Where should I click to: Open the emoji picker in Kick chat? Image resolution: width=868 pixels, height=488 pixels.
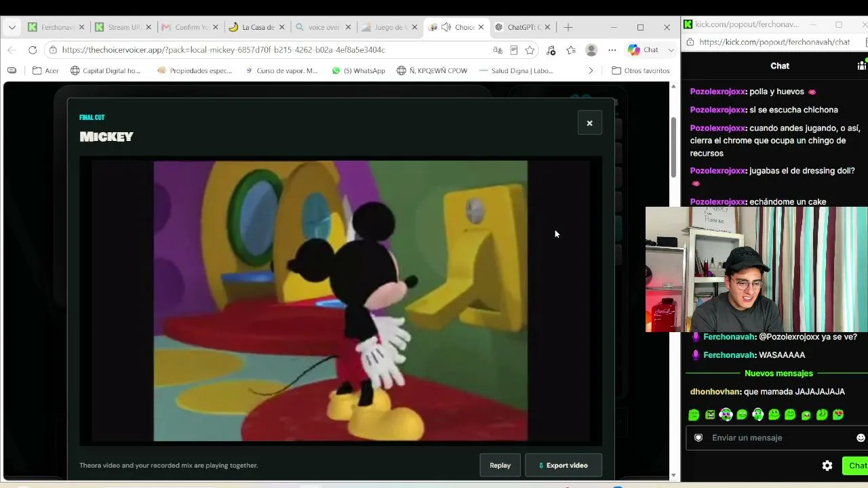(x=861, y=438)
